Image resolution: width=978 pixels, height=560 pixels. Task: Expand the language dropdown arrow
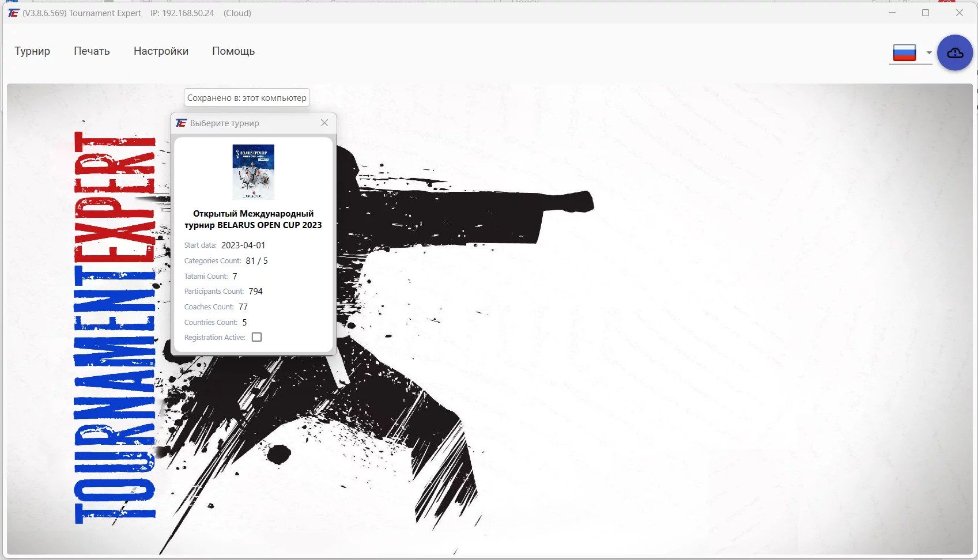point(929,52)
